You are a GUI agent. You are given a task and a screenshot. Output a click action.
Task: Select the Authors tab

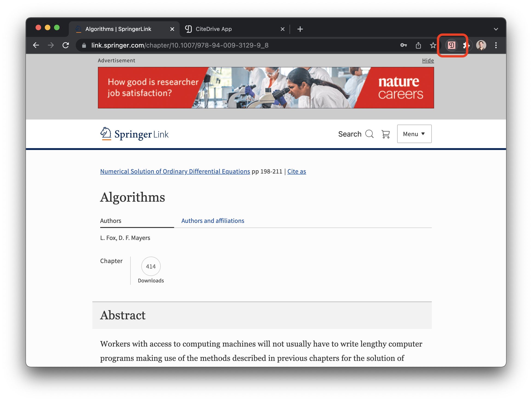110,220
